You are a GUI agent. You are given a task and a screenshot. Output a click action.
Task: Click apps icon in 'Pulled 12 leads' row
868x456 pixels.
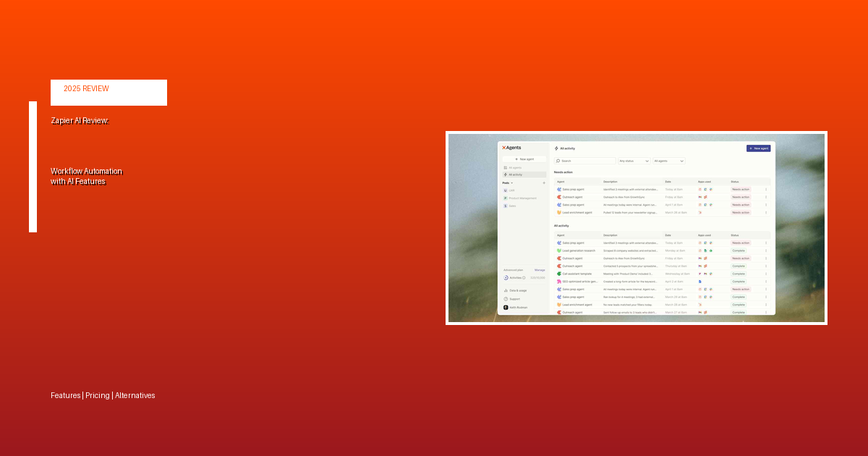pos(700,213)
